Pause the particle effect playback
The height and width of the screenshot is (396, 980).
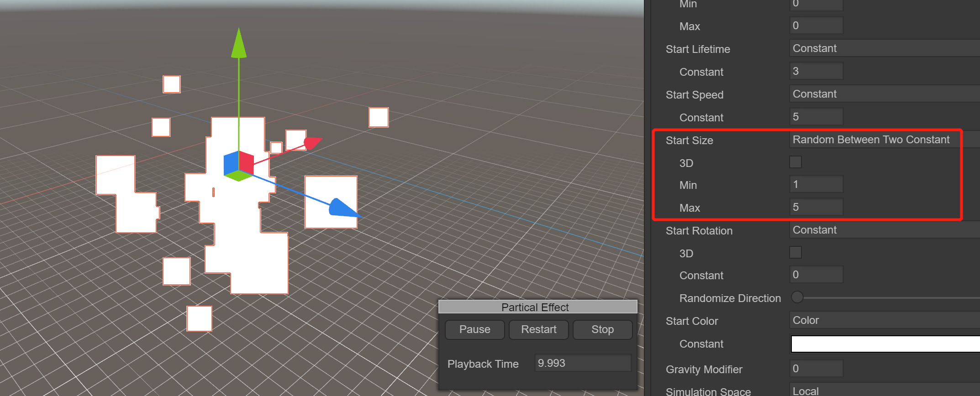click(x=474, y=329)
